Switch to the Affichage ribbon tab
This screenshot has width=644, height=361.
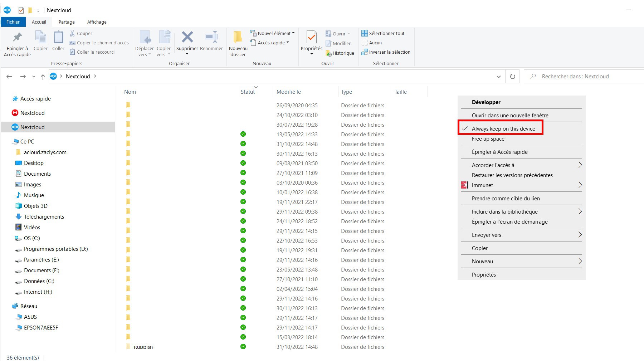(97, 22)
